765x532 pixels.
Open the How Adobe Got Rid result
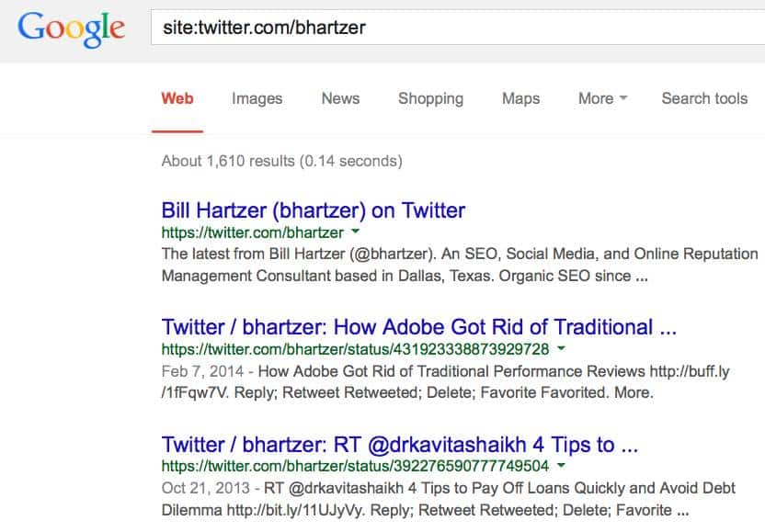tap(419, 327)
